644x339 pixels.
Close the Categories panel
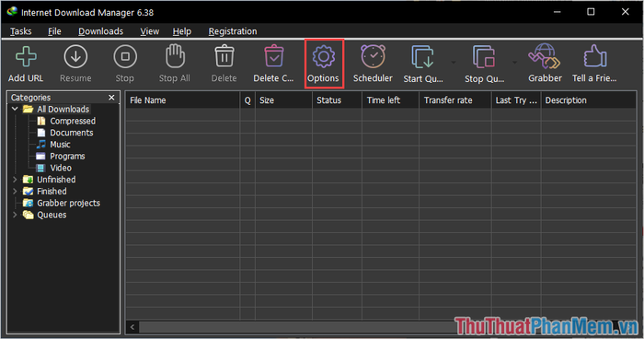[x=111, y=98]
